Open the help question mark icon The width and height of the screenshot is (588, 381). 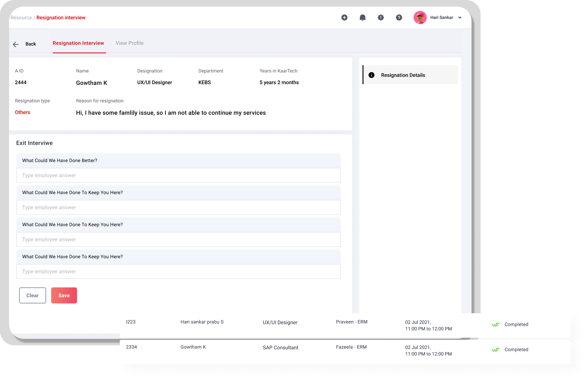point(399,17)
